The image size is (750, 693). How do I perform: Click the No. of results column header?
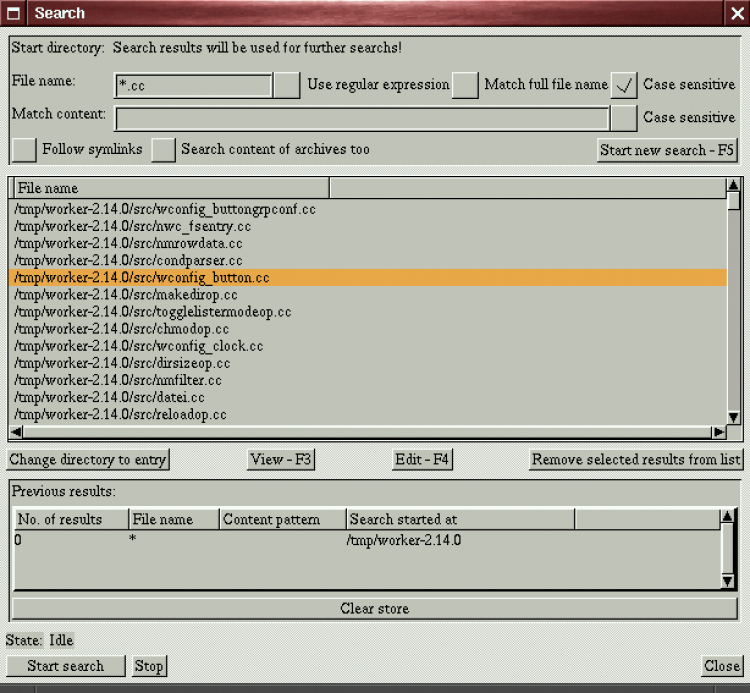(71, 519)
